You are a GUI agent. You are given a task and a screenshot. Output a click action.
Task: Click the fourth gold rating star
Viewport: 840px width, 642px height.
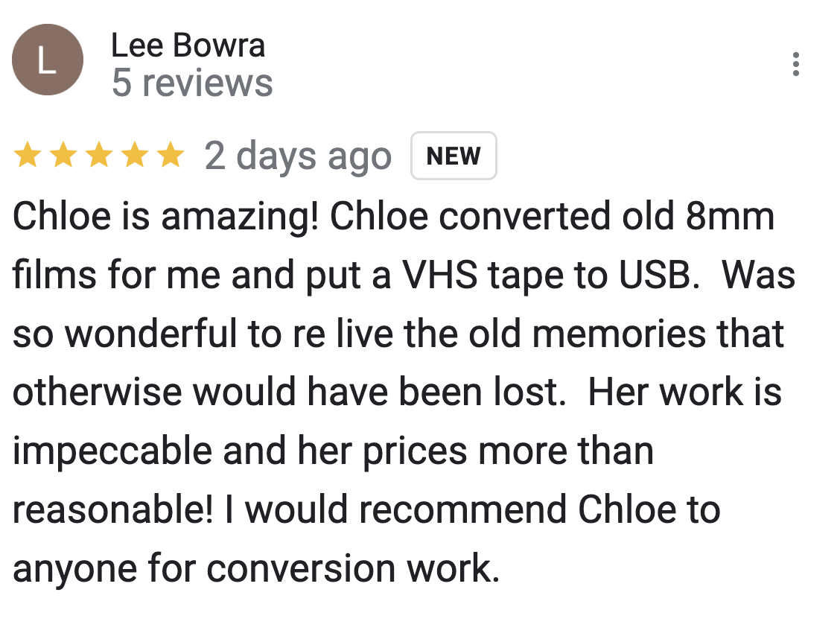[135, 155]
